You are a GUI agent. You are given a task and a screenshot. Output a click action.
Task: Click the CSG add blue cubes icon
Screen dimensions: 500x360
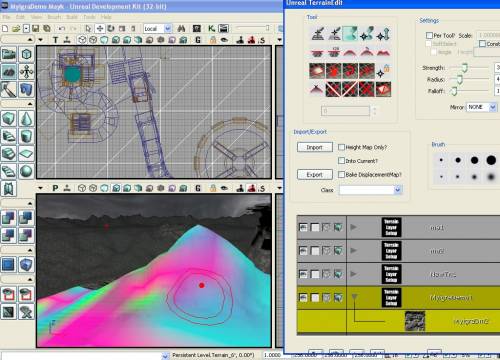(x=9, y=218)
